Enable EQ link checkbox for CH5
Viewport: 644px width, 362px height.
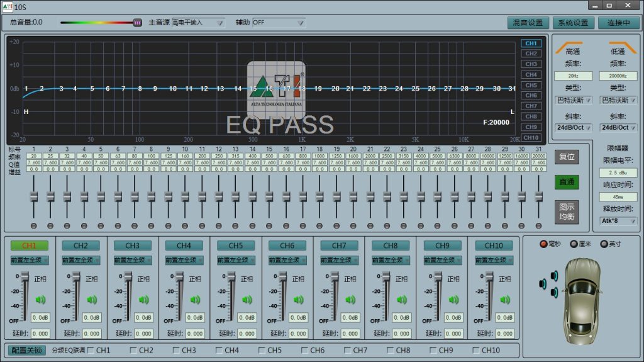tap(262, 350)
